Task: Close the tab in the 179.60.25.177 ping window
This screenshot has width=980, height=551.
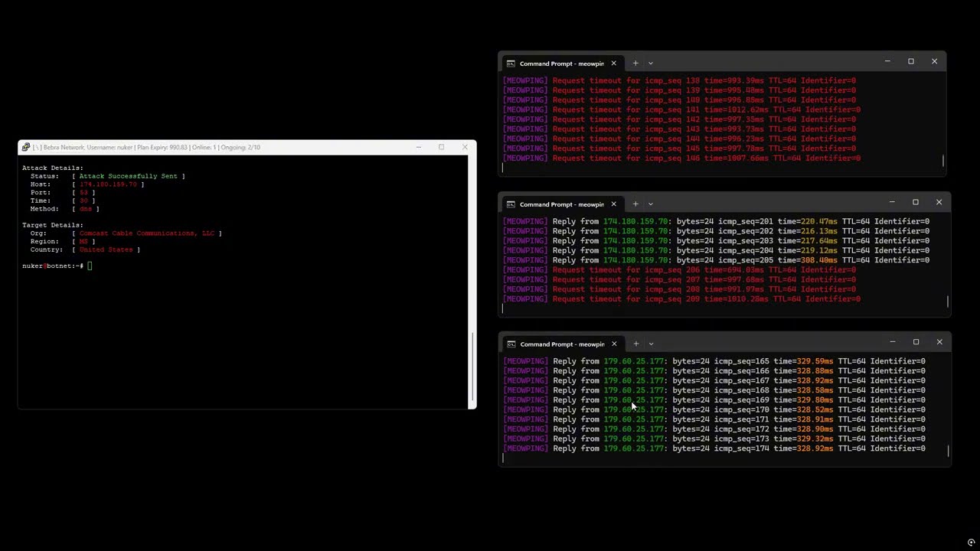Action: (614, 344)
